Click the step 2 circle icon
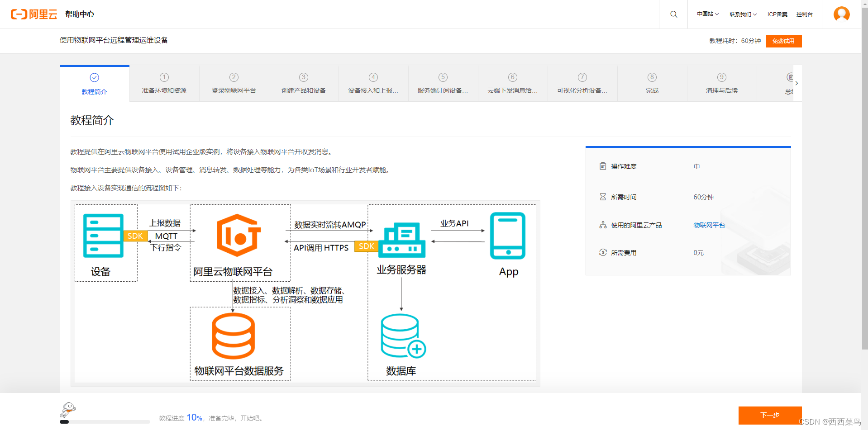This screenshot has height=430, width=868. point(234,77)
